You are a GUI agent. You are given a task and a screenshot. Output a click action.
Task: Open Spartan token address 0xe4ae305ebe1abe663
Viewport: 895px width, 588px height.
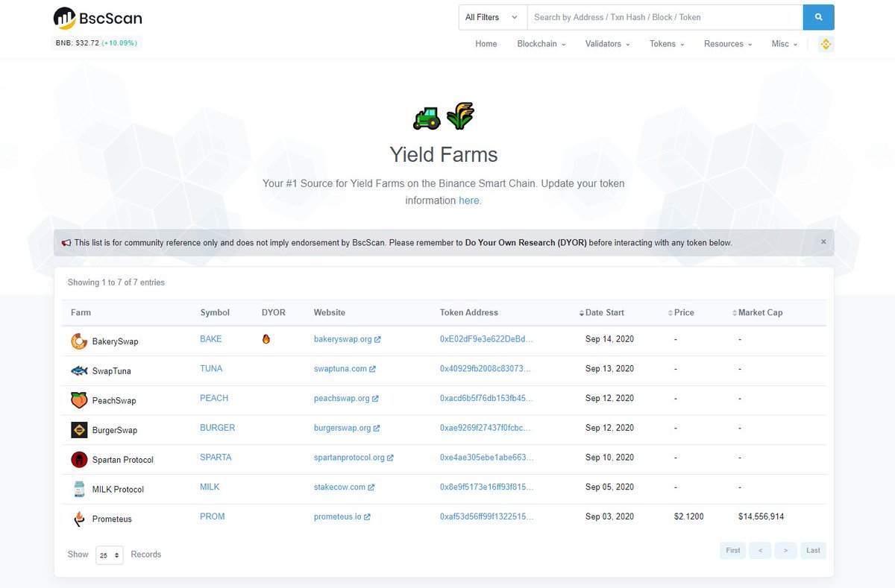tap(486, 458)
